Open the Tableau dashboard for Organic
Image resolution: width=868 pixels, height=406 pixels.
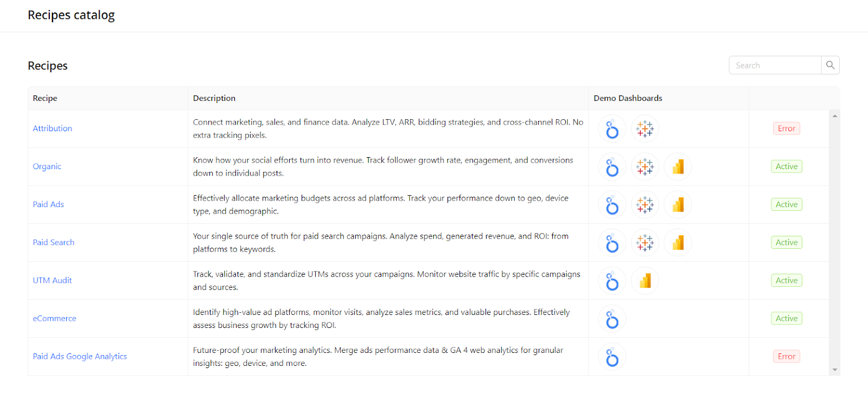[644, 167]
